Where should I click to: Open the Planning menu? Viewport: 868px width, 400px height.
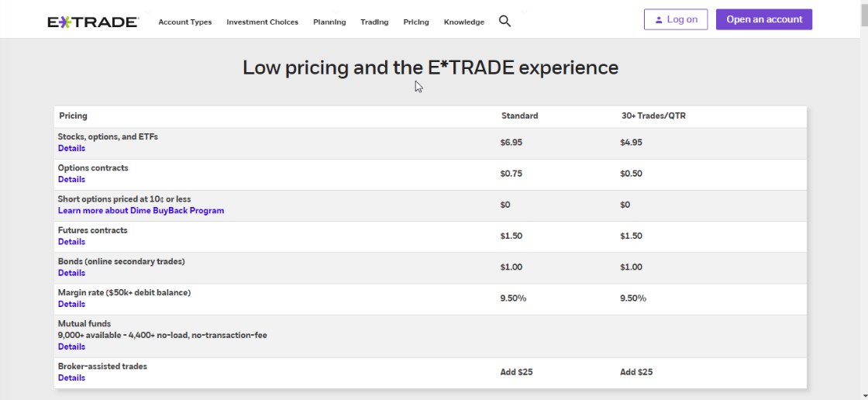point(329,22)
